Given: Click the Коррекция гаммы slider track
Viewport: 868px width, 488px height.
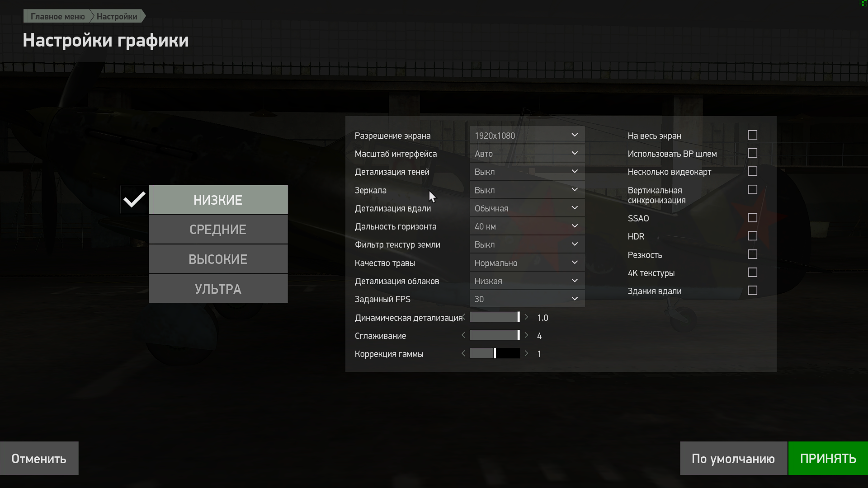Looking at the screenshot, I should pyautogui.click(x=495, y=354).
